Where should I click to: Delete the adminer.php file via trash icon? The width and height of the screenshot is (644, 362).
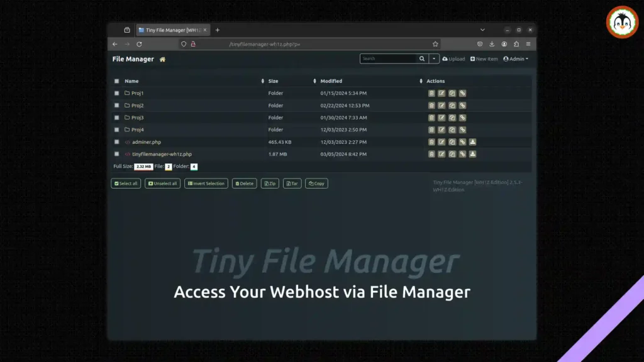[x=431, y=141]
